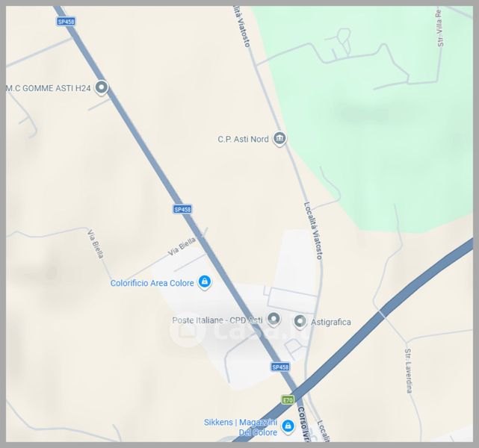Click the middle SP458 road shield

tap(182, 209)
